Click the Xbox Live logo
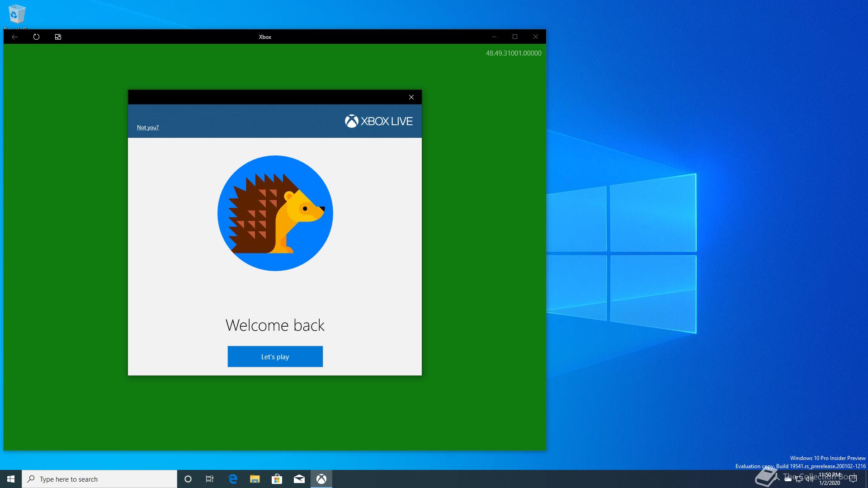 coord(379,121)
